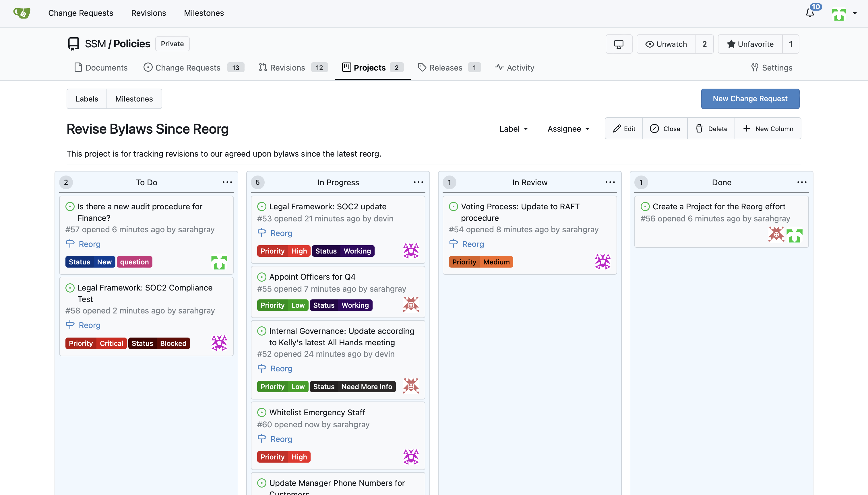Click the open status icon on SOC2 update card
The width and height of the screenshot is (868, 495).
tap(262, 206)
